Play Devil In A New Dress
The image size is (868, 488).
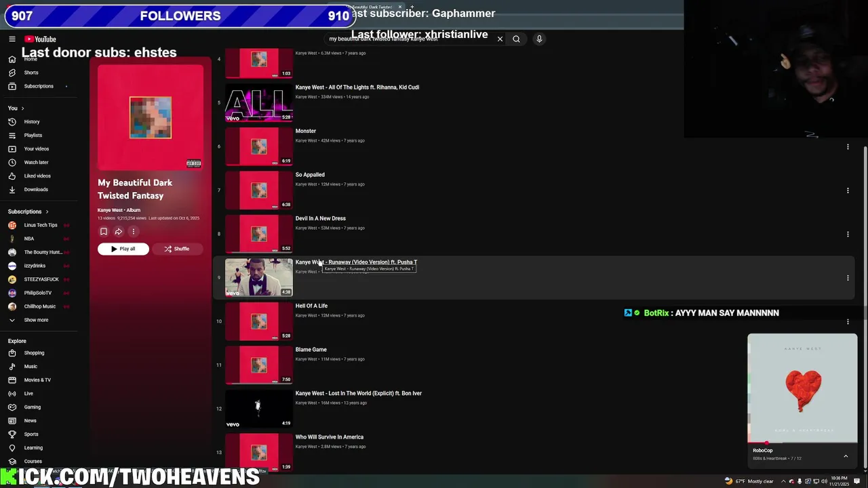[321, 218]
